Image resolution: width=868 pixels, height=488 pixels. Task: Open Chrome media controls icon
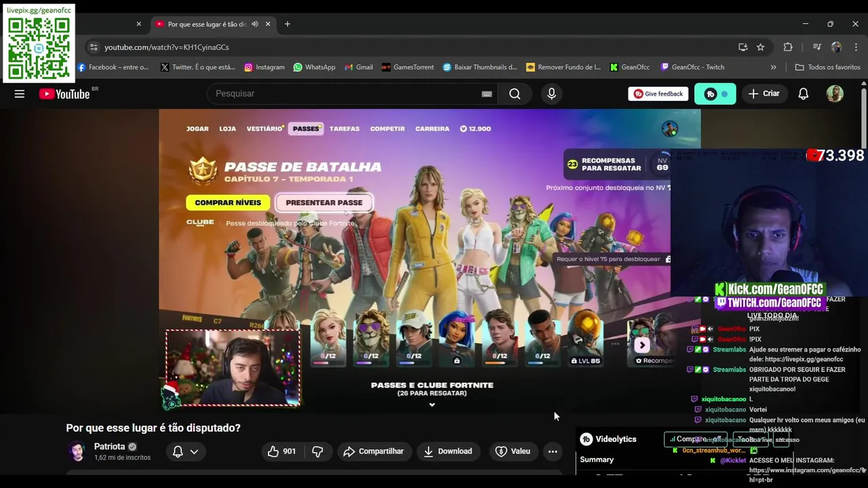coord(817,47)
